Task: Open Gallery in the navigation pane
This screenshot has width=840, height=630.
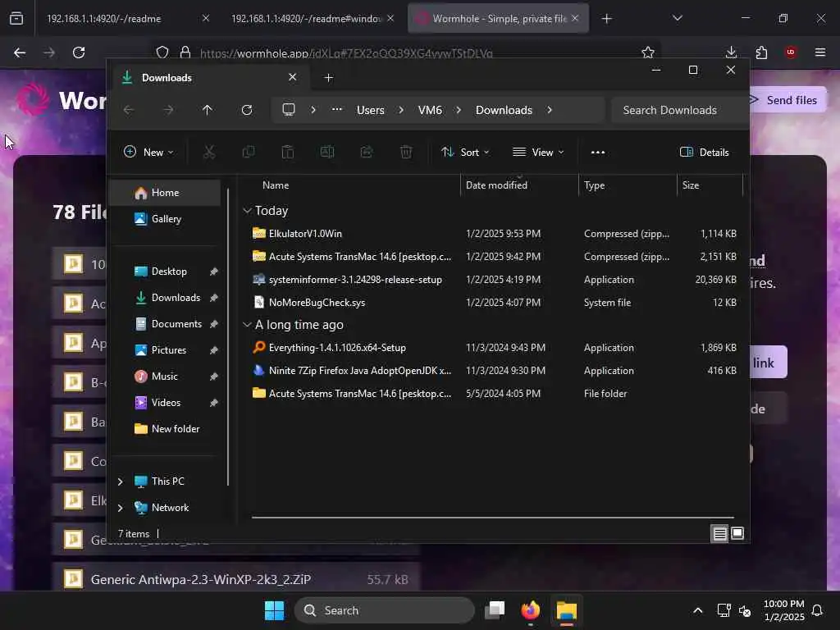Action: (165, 219)
